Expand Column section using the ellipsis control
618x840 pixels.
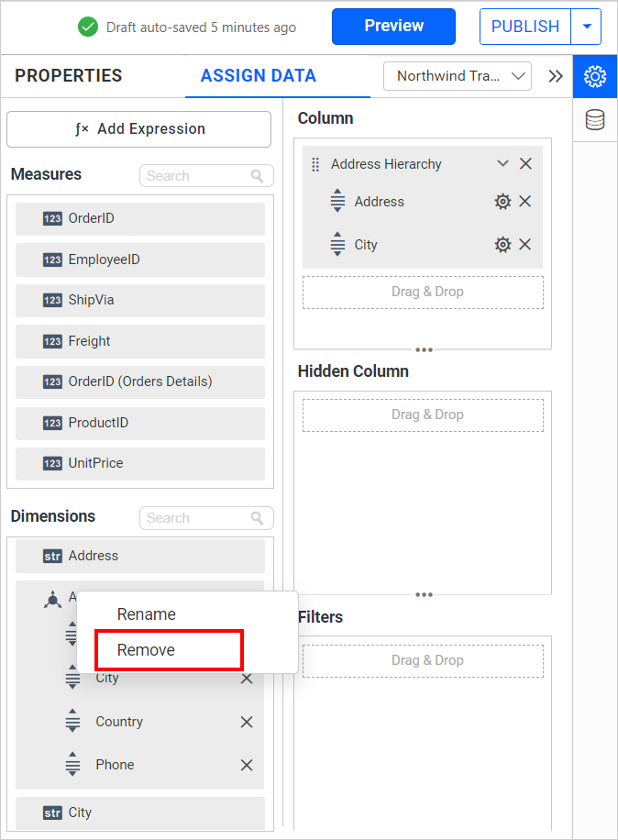(423, 349)
